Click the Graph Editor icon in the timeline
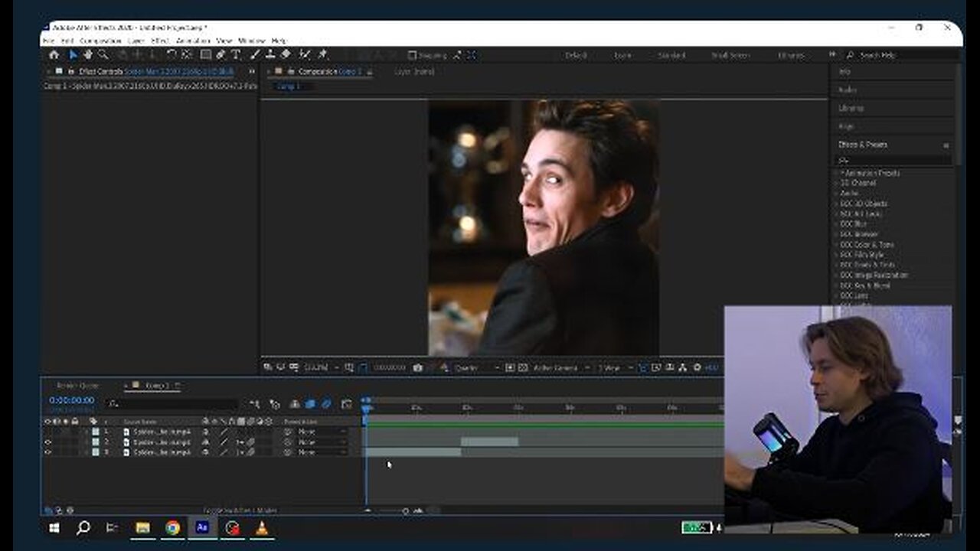The height and width of the screenshot is (551, 980). pos(346,404)
